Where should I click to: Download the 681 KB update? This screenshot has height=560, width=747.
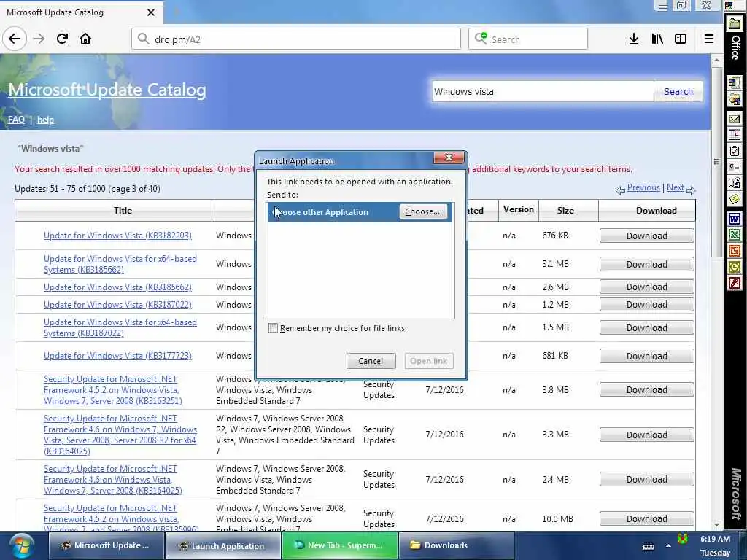pyautogui.click(x=646, y=356)
